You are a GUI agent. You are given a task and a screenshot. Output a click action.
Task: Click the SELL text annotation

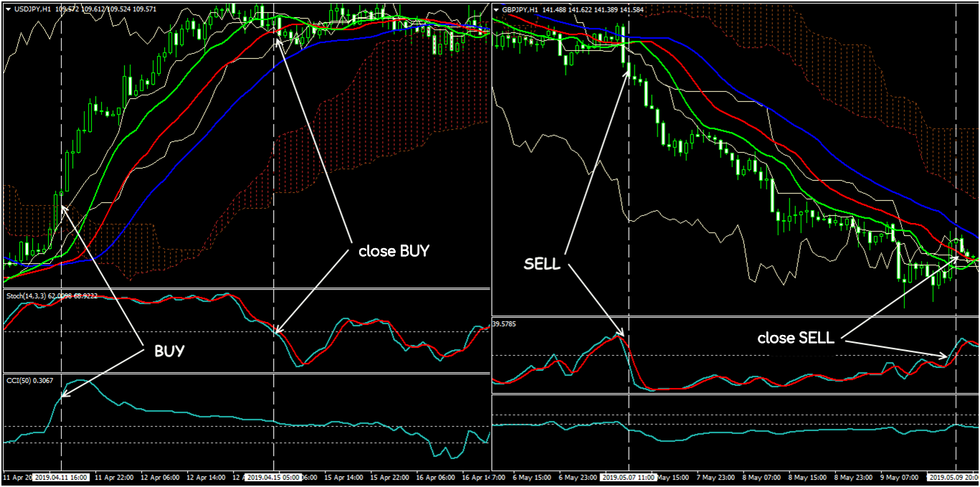coord(542,263)
